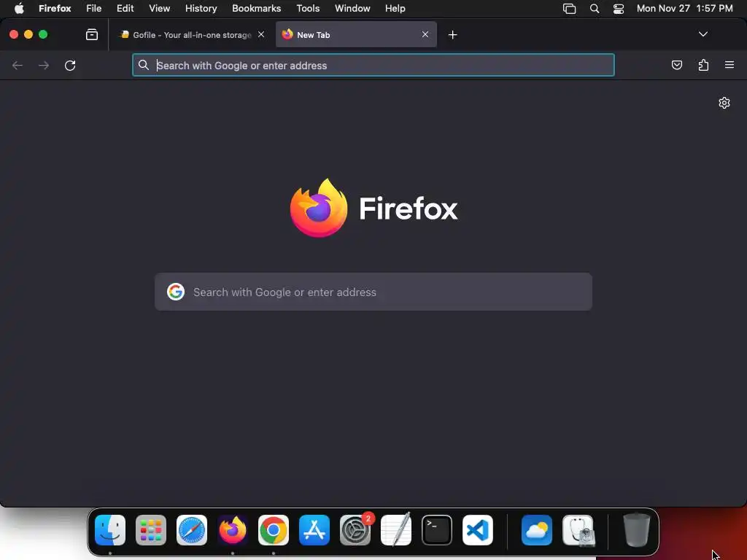Reload the current page

coord(70,65)
